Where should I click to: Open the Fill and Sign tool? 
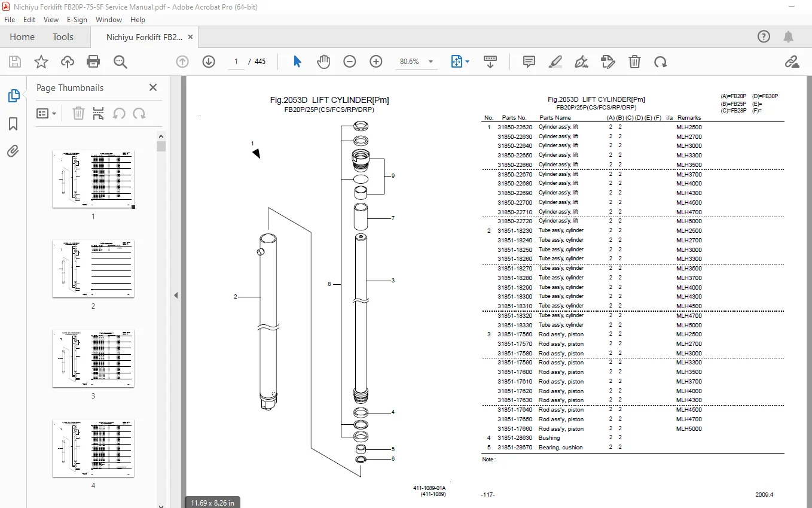tap(581, 62)
